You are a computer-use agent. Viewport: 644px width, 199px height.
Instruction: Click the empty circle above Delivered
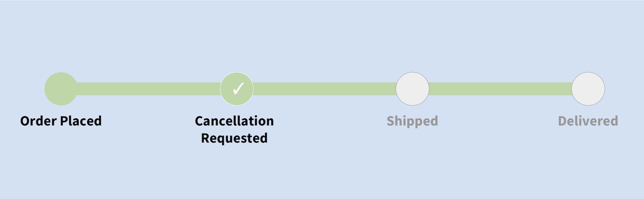pos(588,89)
